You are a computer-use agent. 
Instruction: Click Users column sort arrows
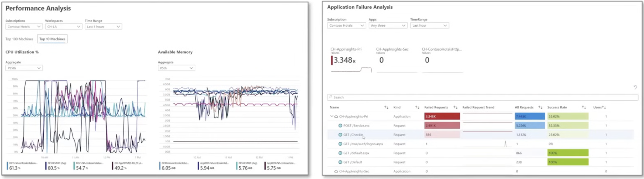pos(604,107)
